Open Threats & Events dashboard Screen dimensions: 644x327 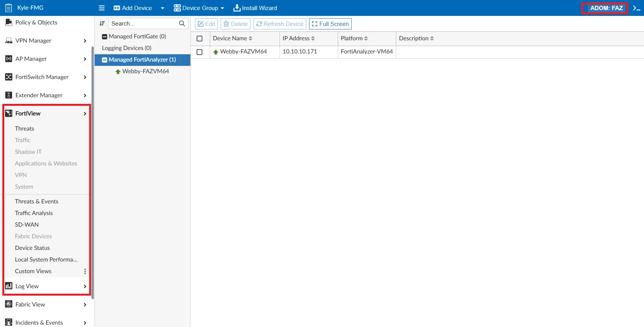(36, 201)
